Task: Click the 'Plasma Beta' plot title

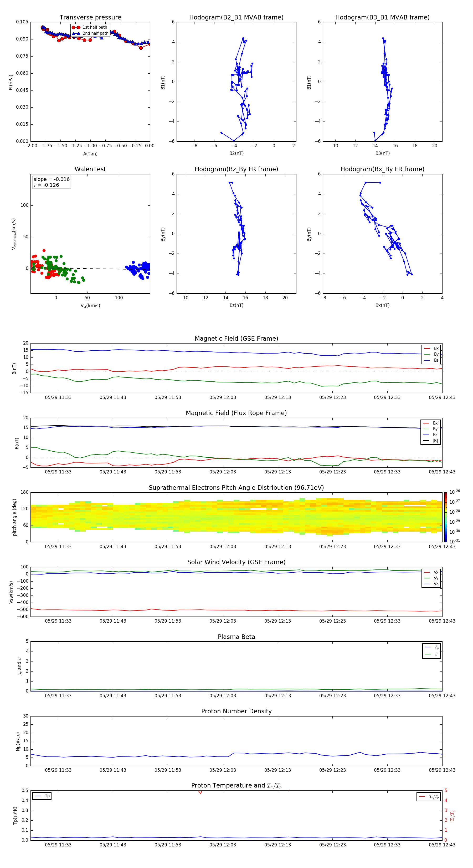Action: click(236, 637)
